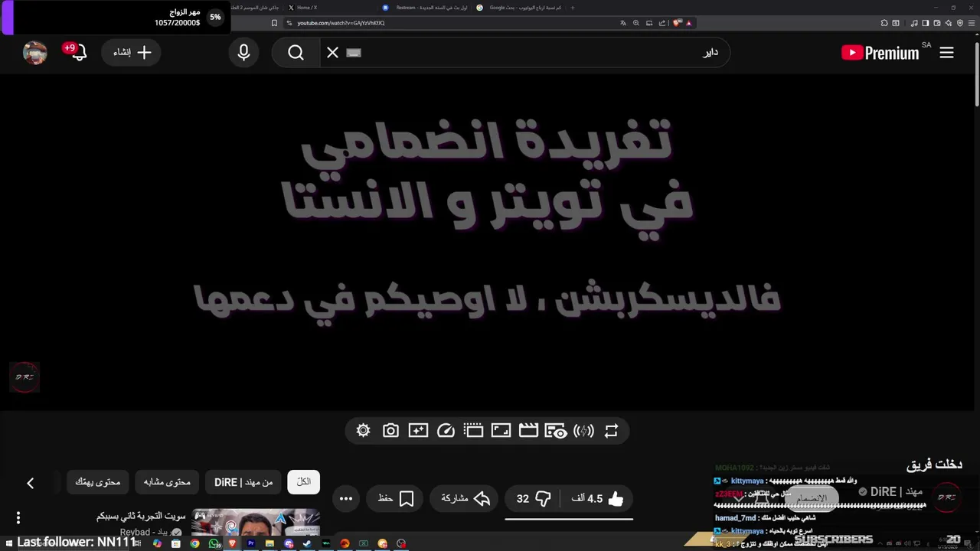The height and width of the screenshot is (551, 980).
Task: Select the محتوى يهمّك chip
Action: tap(98, 482)
